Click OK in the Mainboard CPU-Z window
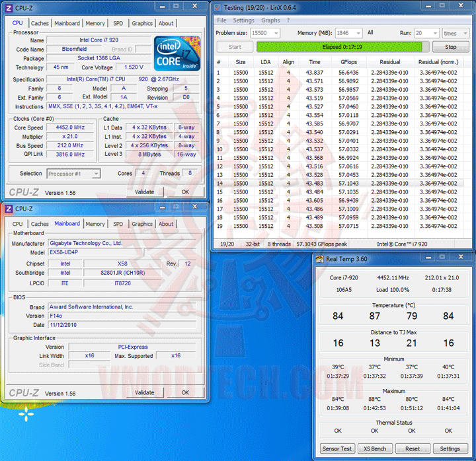 coord(185,393)
